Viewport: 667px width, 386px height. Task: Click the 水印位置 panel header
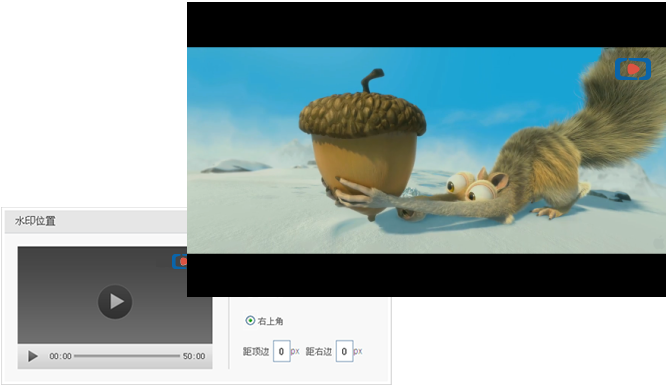(x=96, y=221)
